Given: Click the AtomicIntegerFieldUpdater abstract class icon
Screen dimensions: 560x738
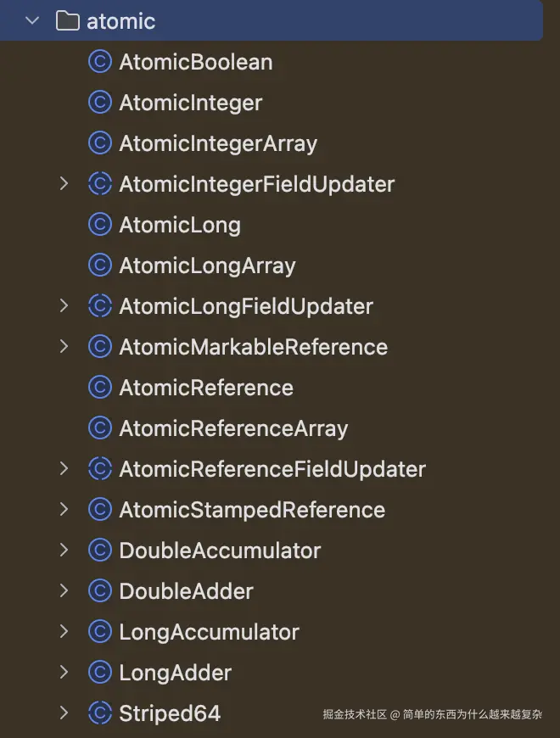Looking at the screenshot, I should click(x=100, y=184).
